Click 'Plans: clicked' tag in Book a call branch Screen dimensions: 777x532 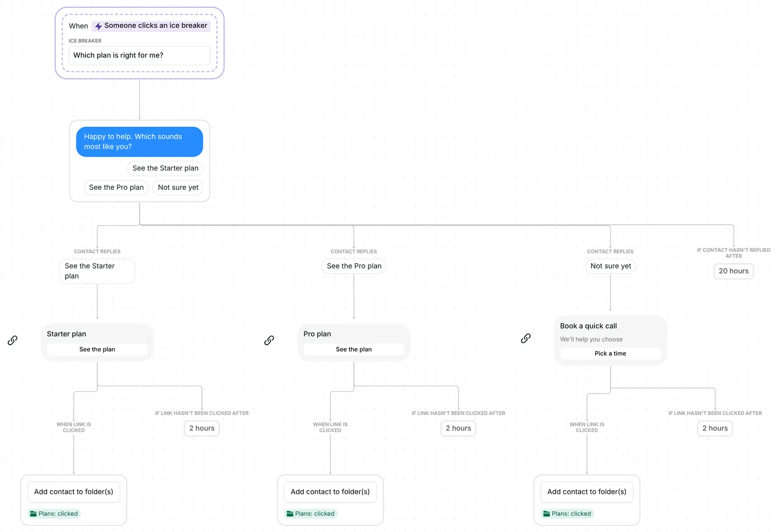click(567, 514)
